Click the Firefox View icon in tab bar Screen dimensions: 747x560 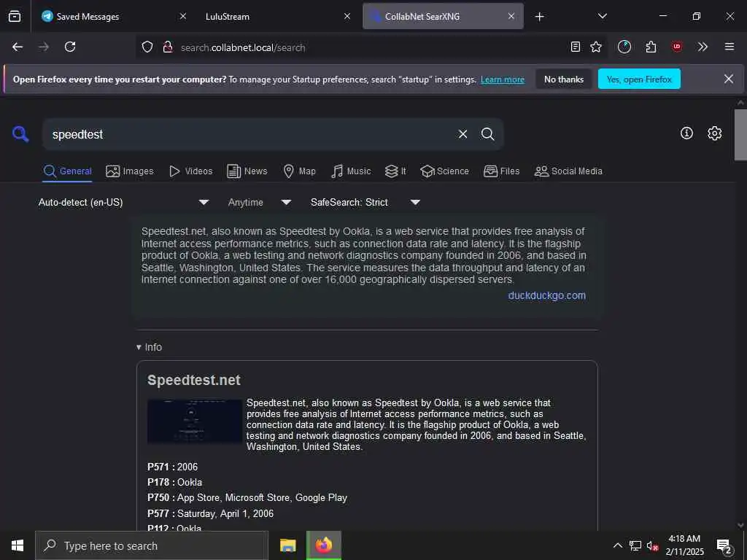(15, 17)
